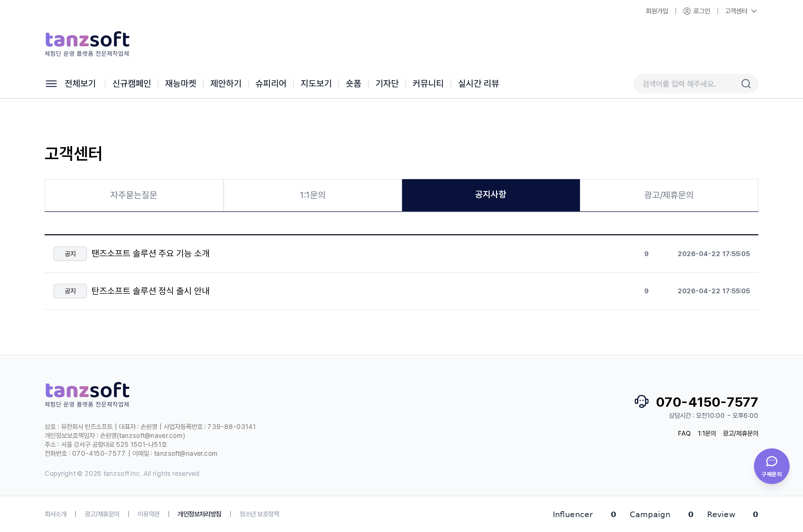Click the user icon next to 로그인
The image size is (803, 532).
pos(687,11)
